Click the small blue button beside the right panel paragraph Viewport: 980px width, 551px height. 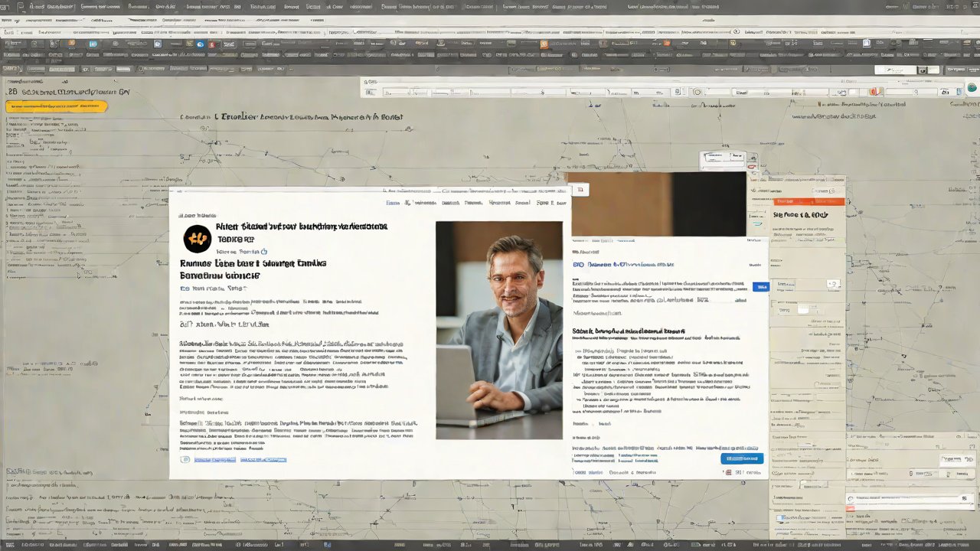[760, 287]
